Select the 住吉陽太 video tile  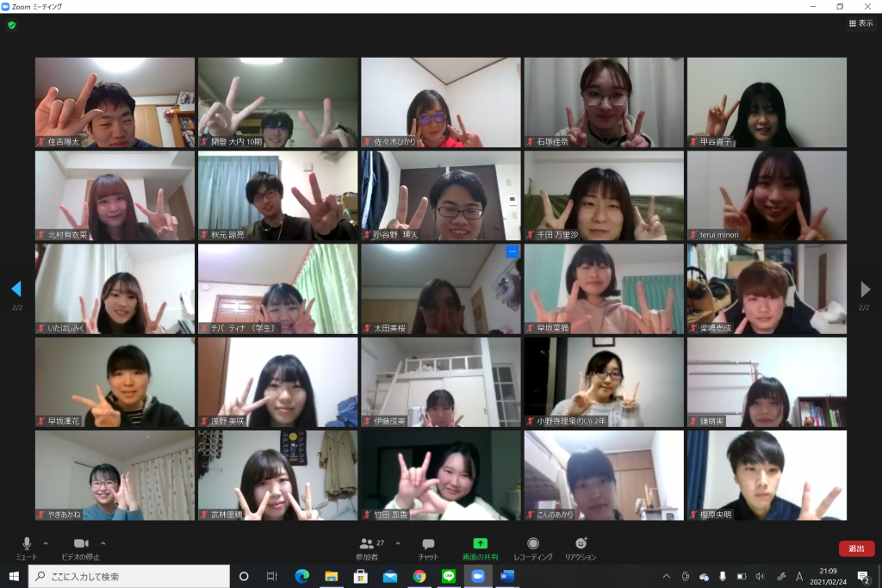115,102
